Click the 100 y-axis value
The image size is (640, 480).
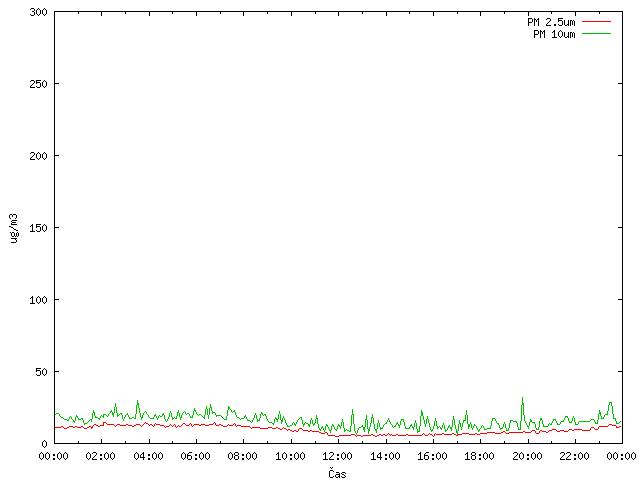[x=38, y=300]
